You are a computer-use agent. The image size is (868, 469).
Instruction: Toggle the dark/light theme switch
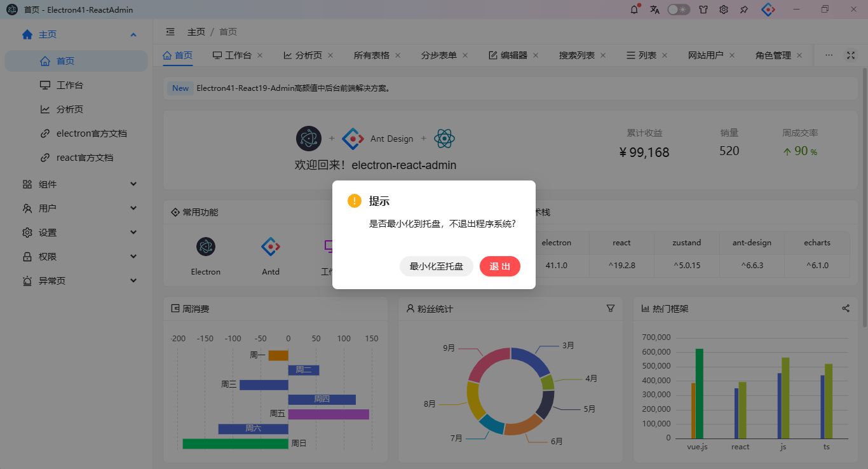(679, 10)
